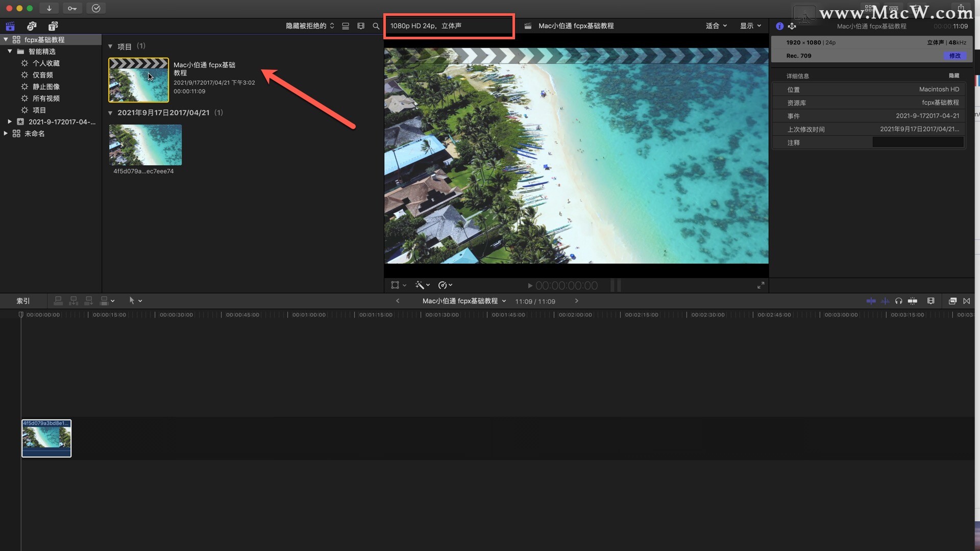Select the beach clip in the timeline
The height and width of the screenshot is (551, 980).
click(x=46, y=439)
